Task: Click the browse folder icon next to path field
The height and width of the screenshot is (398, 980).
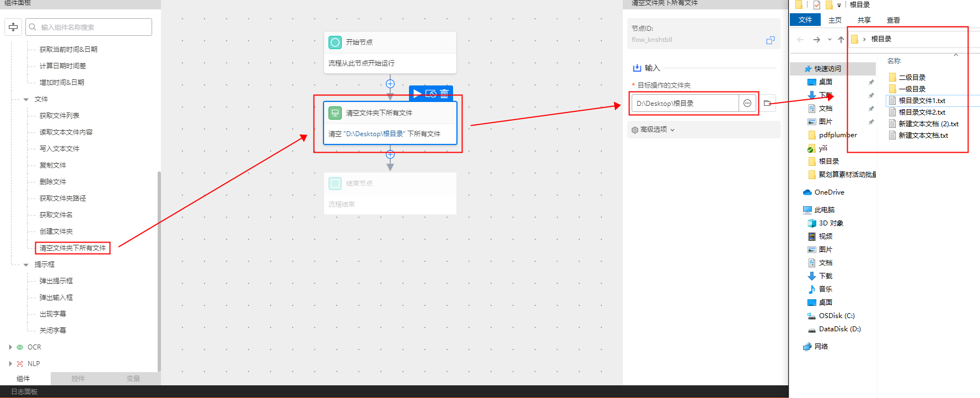Action: pos(767,103)
